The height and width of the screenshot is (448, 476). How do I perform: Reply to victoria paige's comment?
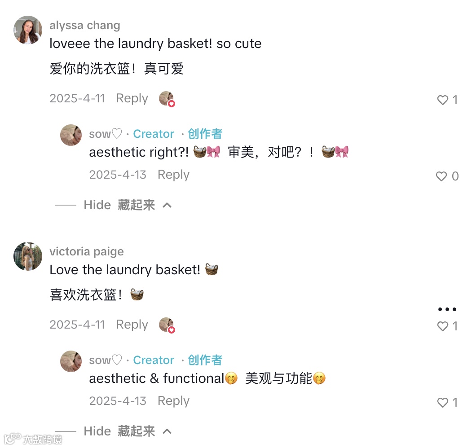point(132,325)
